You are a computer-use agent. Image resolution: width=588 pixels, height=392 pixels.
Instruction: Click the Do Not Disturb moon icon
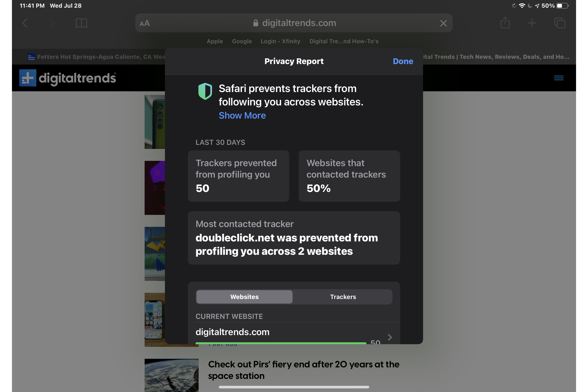tap(529, 6)
